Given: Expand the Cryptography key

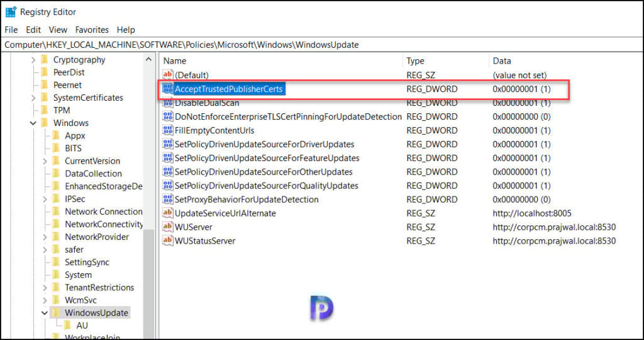Looking at the screenshot, I should point(34,60).
